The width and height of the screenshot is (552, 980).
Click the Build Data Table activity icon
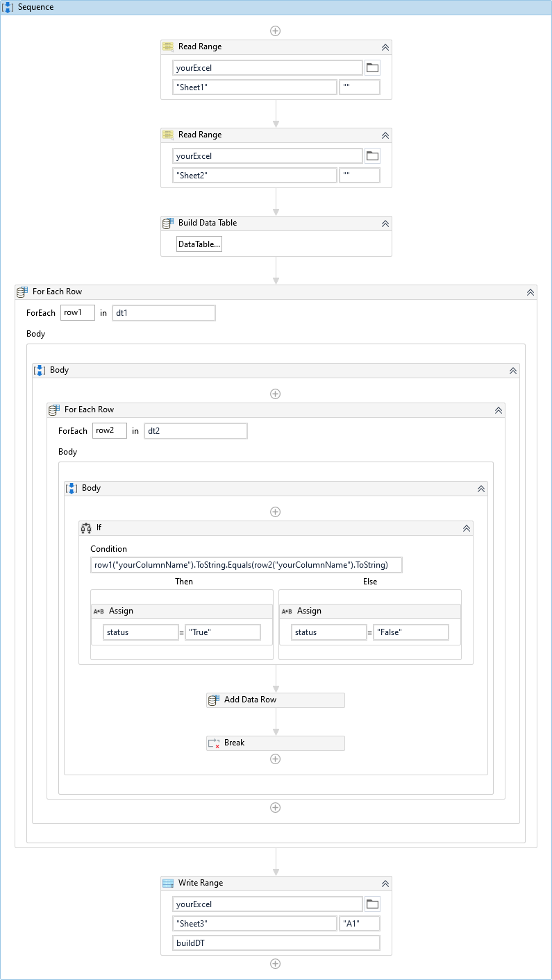(x=168, y=223)
